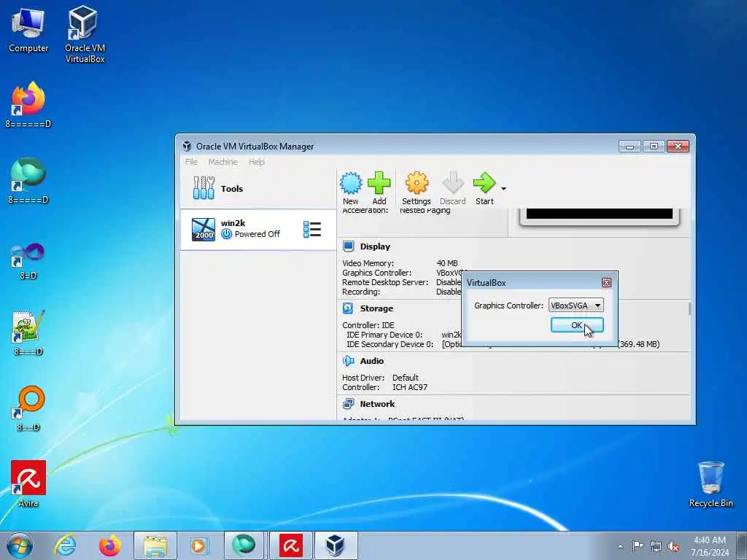Open the Help menu
747x560 pixels.
click(x=256, y=162)
